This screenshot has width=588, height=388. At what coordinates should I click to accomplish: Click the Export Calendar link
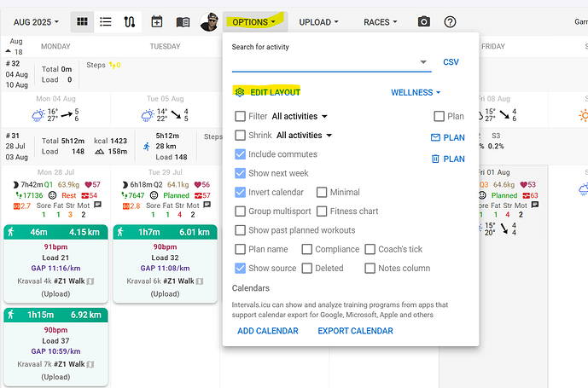355,331
